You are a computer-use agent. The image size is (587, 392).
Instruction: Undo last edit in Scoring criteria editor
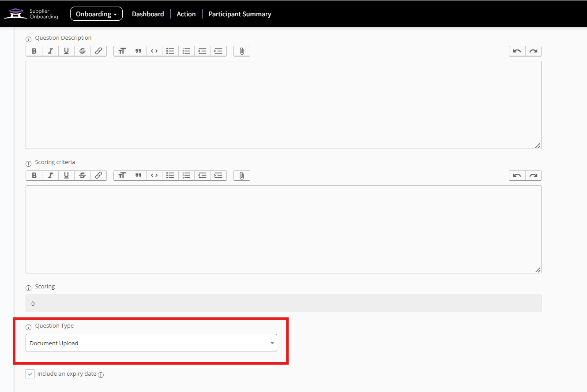point(517,175)
